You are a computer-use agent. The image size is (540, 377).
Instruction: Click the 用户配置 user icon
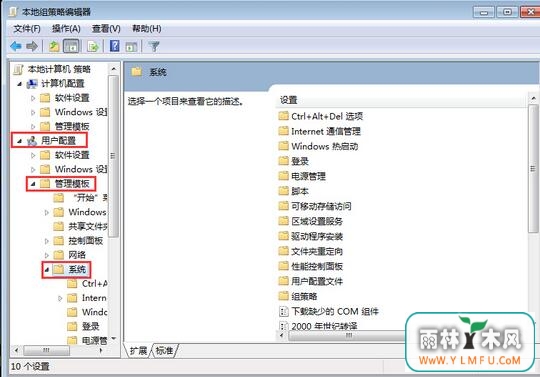pos(32,140)
